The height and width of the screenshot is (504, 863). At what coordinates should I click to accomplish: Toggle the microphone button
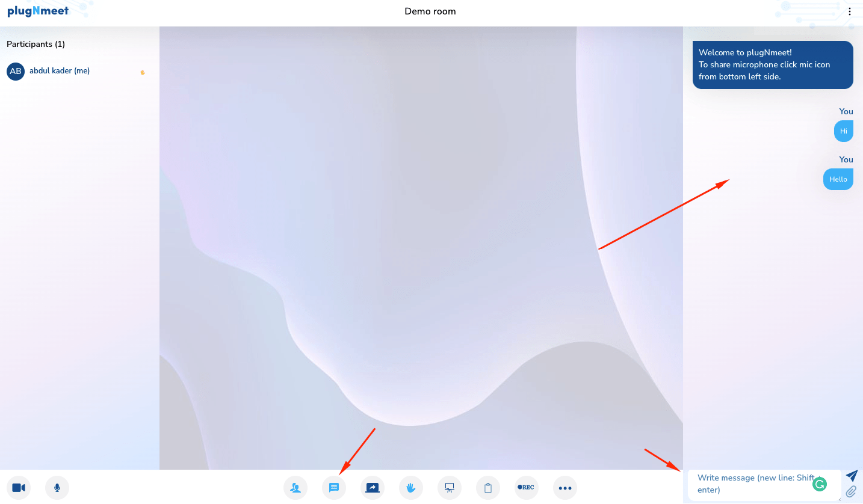(x=57, y=488)
